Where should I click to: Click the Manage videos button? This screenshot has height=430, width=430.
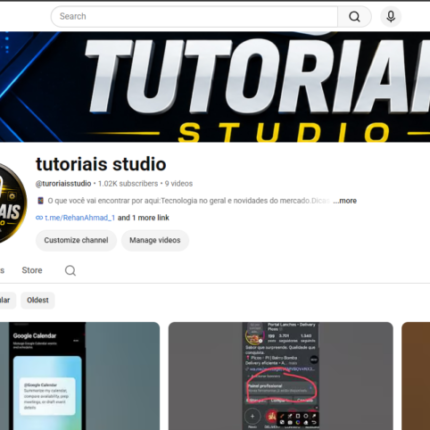pyautogui.click(x=155, y=240)
